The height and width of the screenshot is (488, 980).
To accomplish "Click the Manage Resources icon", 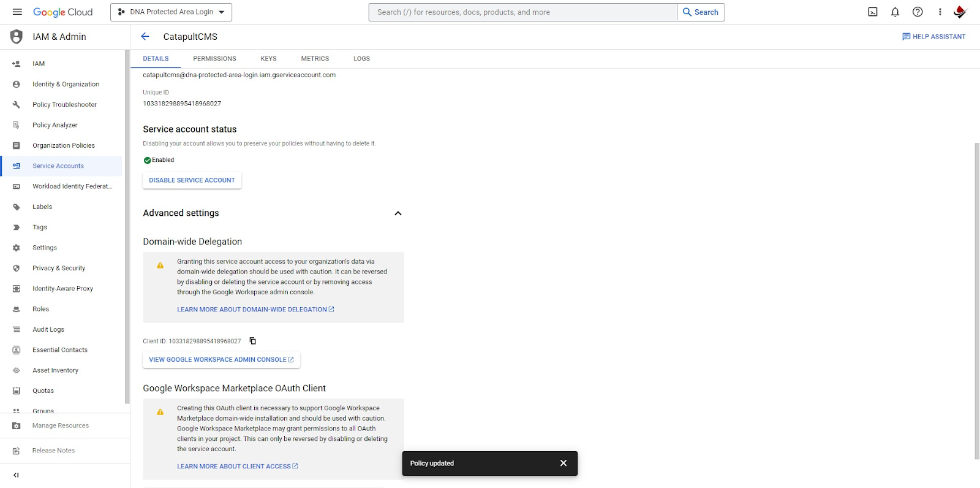I will 17,425.
